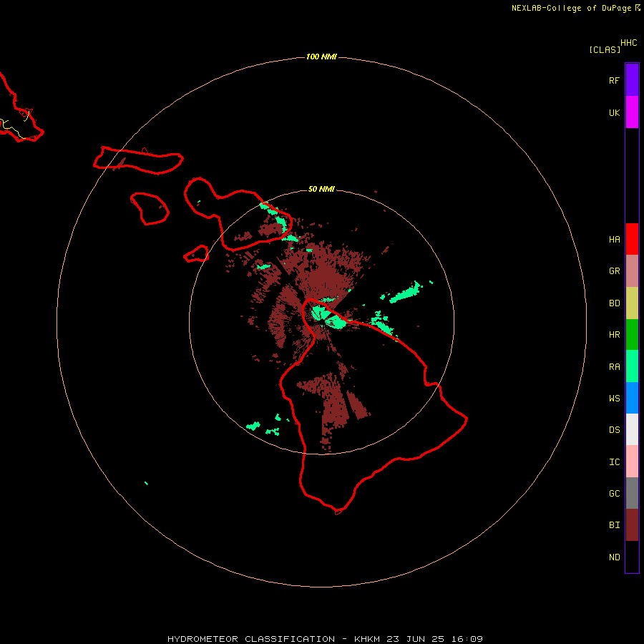Click the IC legend label
Image resolution: width=644 pixels, height=644 pixels.
pos(614,462)
